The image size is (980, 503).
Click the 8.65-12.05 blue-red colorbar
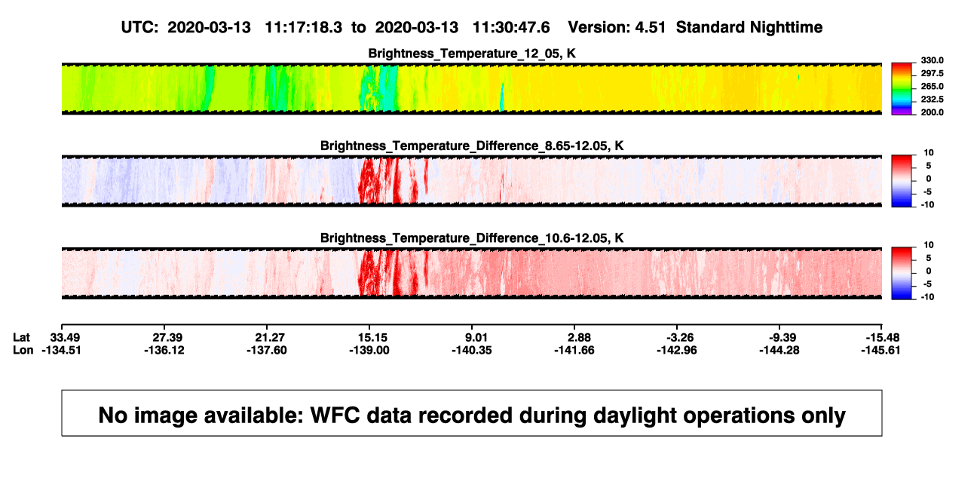coord(902,181)
